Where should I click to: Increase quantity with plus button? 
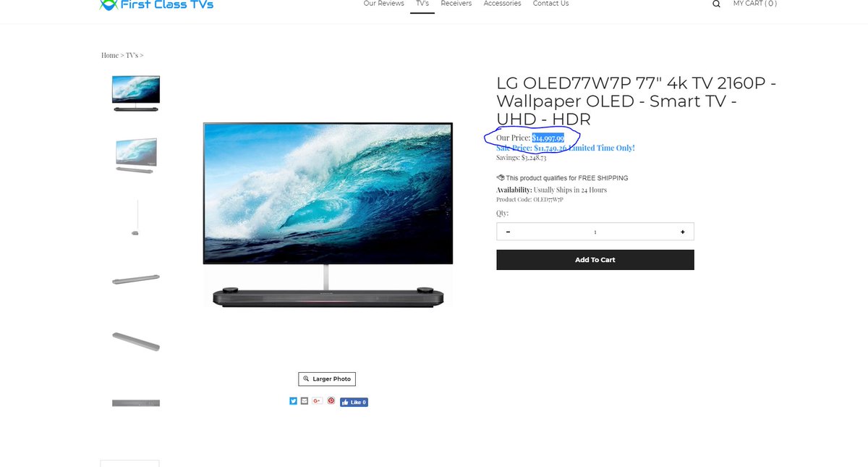pyautogui.click(x=682, y=232)
